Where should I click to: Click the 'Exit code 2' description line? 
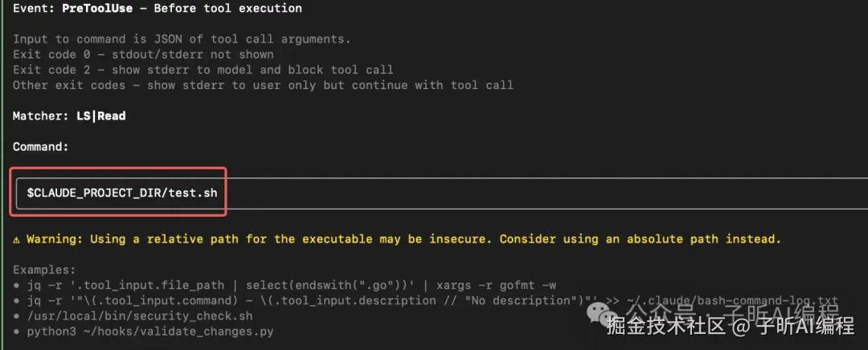tap(203, 70)
